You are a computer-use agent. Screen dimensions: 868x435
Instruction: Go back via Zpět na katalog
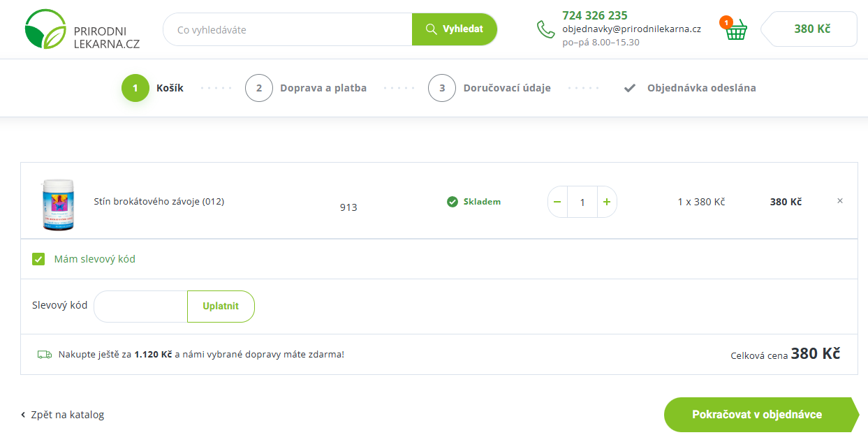(62, 415)
